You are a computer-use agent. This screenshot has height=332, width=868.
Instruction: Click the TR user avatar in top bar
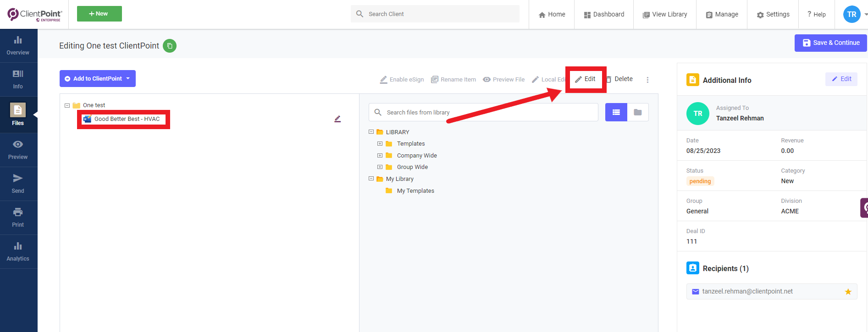(x=852, y=14)
